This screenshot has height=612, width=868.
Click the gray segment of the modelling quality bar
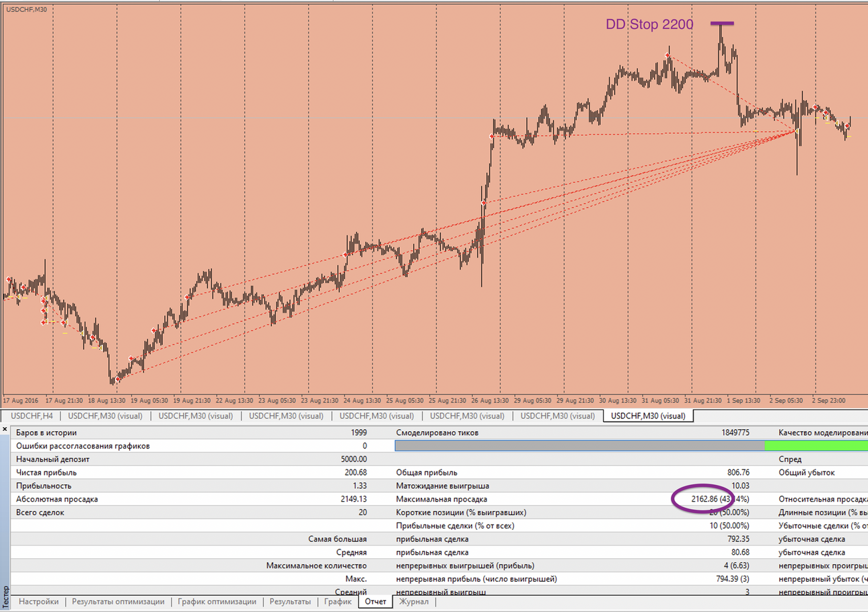[x=580, y=446]
